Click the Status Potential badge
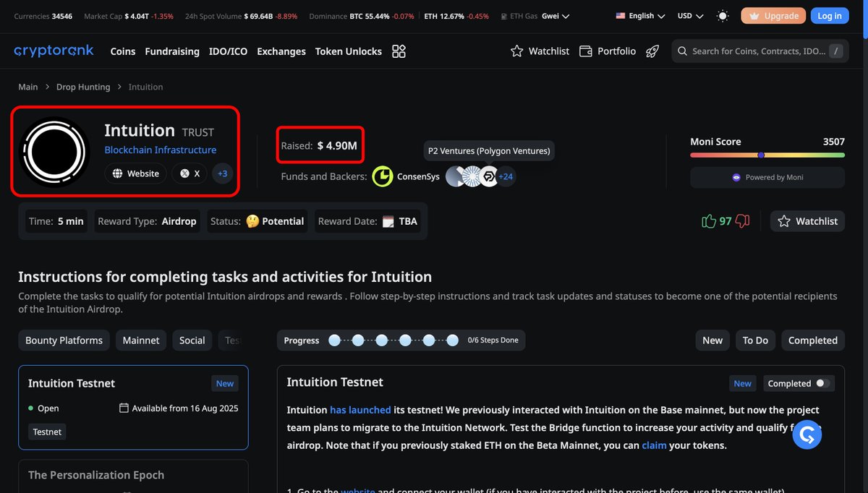Screen dimensions: 868x493 258,221
